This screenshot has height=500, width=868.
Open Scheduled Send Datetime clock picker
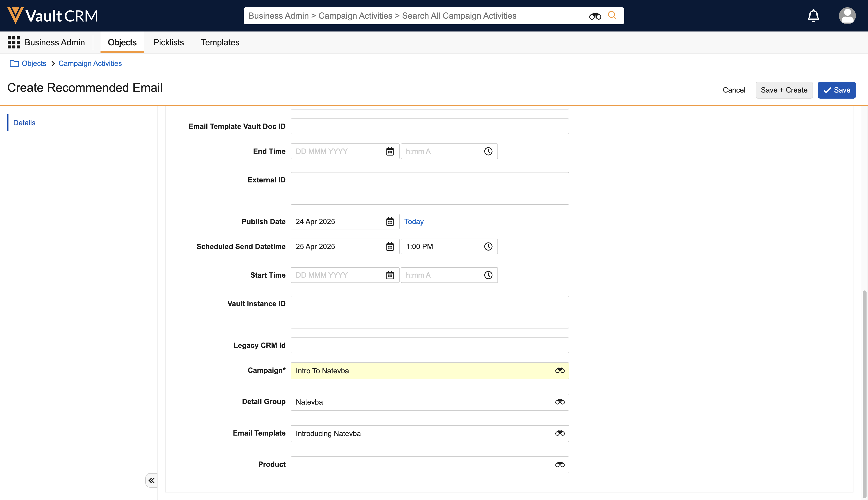pos(488,247)
